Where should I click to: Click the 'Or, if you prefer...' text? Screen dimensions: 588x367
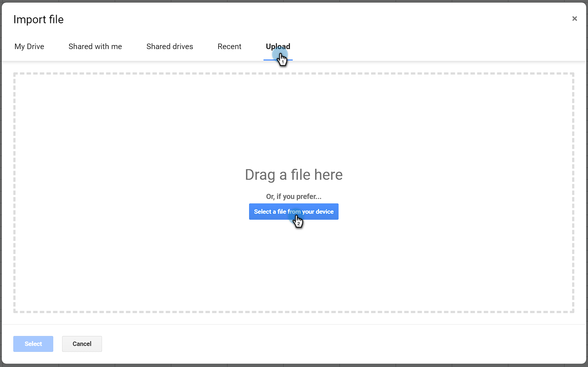294,196
